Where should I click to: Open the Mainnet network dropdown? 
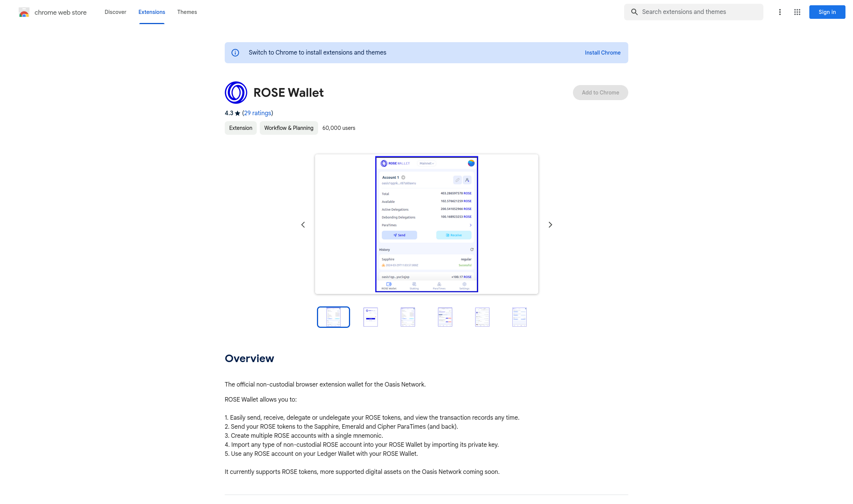[426, 163]
